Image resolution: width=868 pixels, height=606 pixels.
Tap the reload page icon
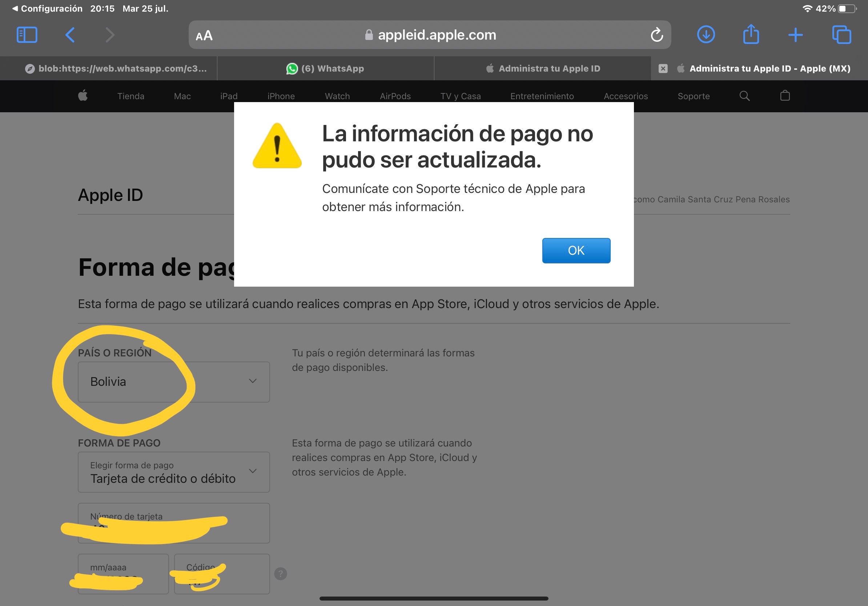click(x=657, y=35)
